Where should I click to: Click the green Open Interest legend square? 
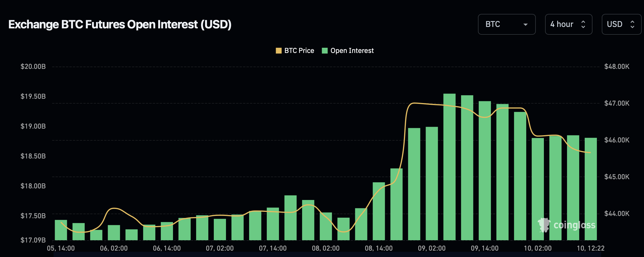325,51
